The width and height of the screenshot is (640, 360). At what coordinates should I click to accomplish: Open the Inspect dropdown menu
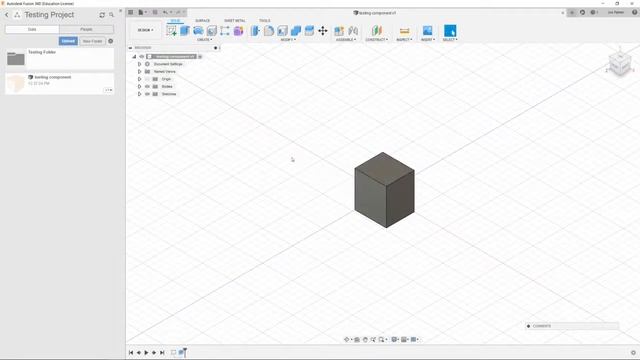coord(404,40)
